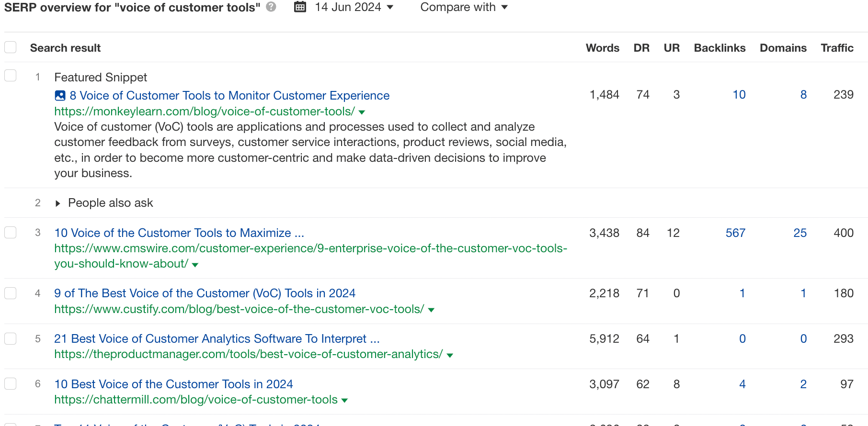Click the 567 backlinks number for cmswire
The width and height of the screenshot is (868, 426).
pos(735,233)
